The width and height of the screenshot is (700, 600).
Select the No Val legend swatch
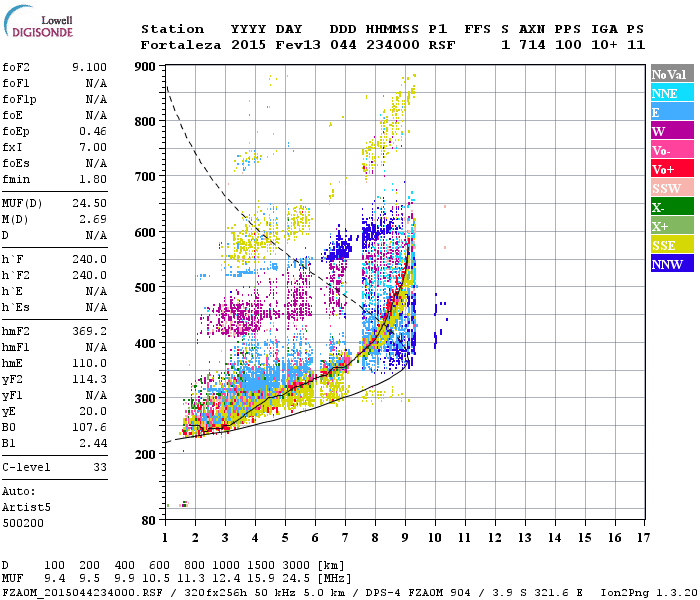click(672, 74)
